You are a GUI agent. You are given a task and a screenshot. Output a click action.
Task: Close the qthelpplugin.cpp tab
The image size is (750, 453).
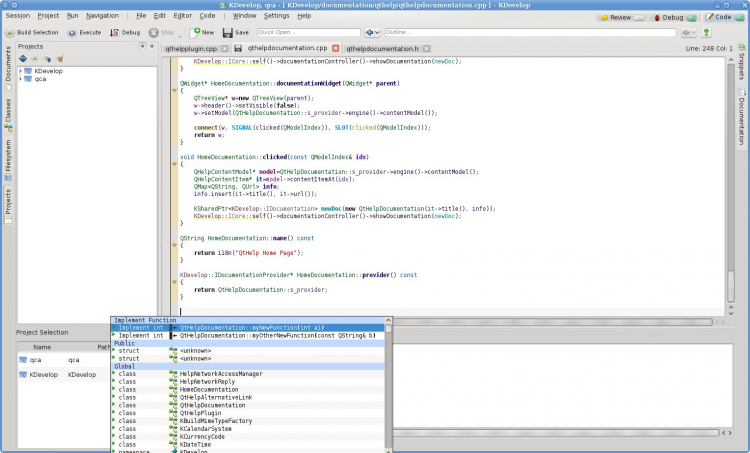click(224, 48)
